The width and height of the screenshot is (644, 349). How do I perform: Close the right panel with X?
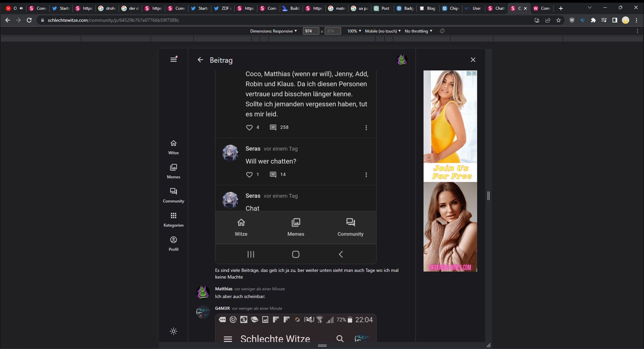pyautogui.click(x=473, y=60)
